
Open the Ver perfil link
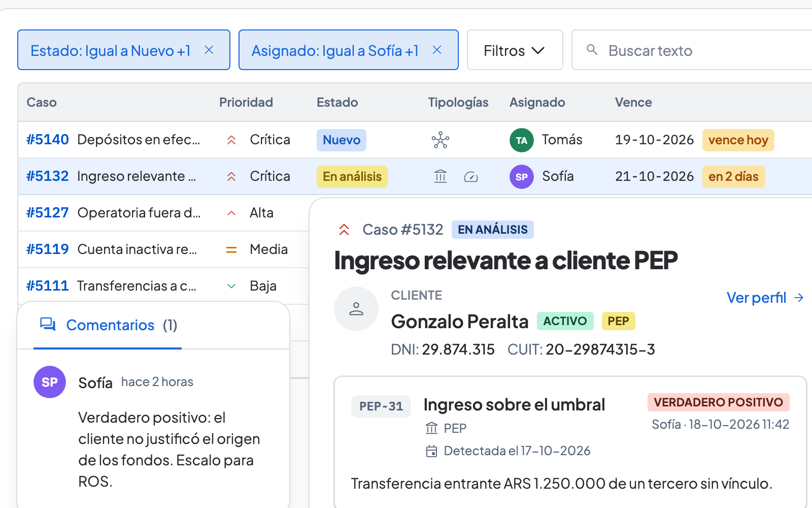(x=756, y=298)
